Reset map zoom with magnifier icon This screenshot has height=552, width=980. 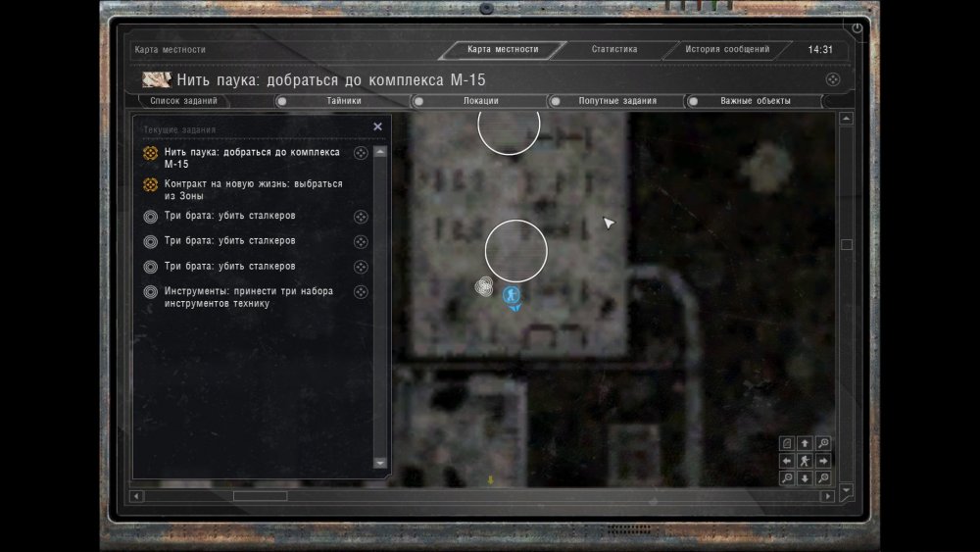824,478
